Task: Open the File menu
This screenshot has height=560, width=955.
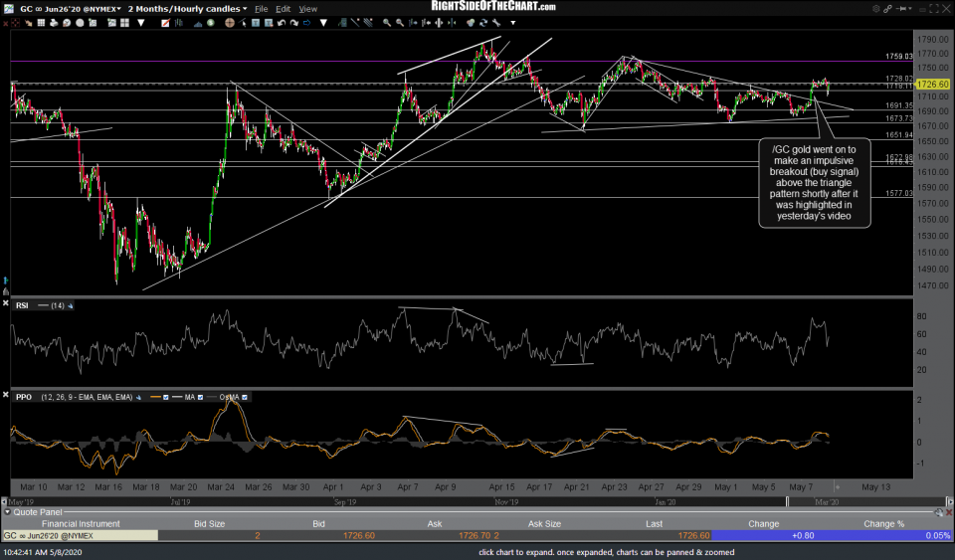Action: (x=261, y=8)
